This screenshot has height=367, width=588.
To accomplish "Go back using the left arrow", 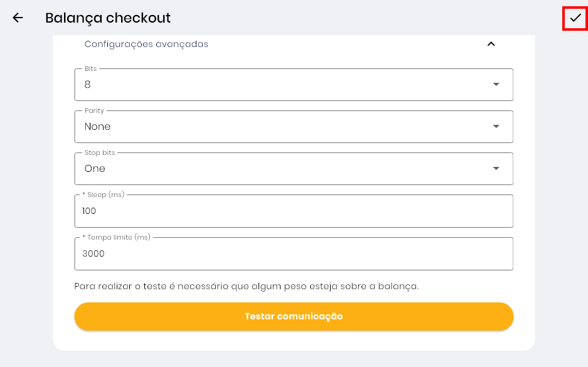I will pyautogui.click(x=18, y=18).
